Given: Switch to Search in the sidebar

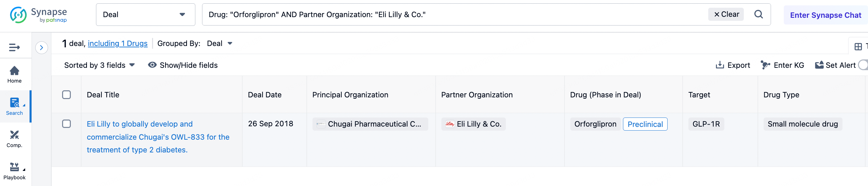Looking at the screenshot, I should (14, 106).
